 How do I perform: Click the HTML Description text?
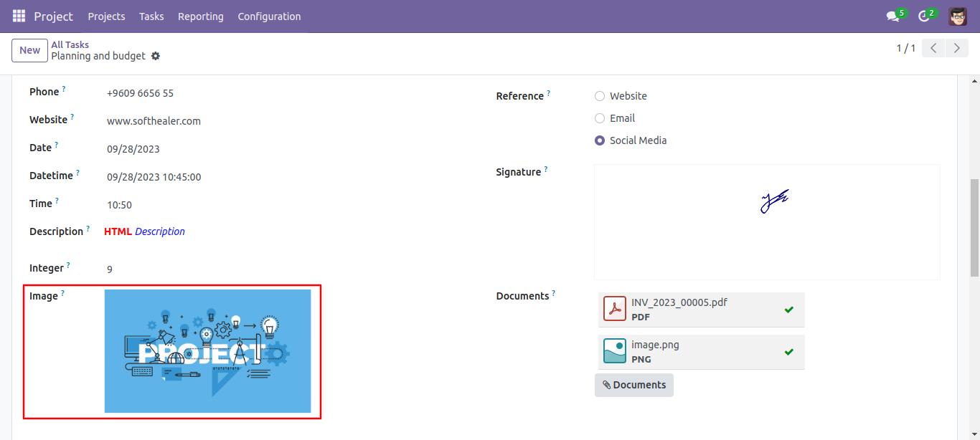[x=144, y=231]
